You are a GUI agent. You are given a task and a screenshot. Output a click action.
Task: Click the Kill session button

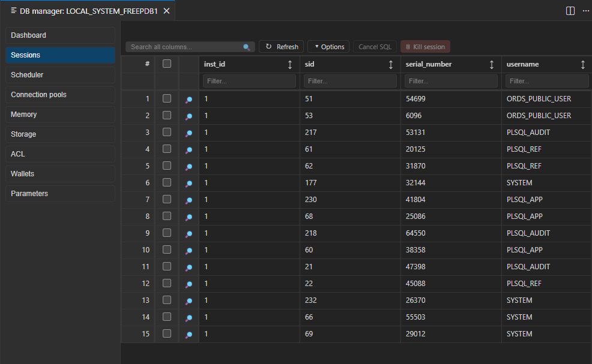click(425, 47)
